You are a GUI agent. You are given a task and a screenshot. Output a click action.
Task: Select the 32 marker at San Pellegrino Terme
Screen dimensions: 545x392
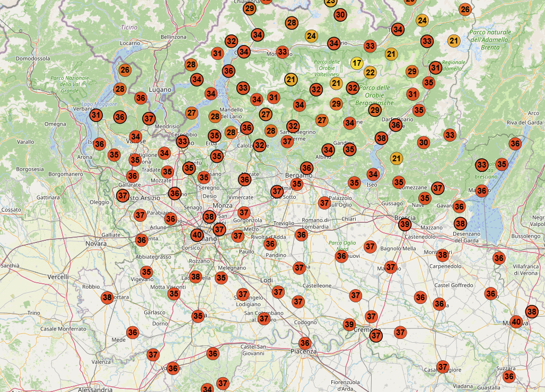click(293, 126)
